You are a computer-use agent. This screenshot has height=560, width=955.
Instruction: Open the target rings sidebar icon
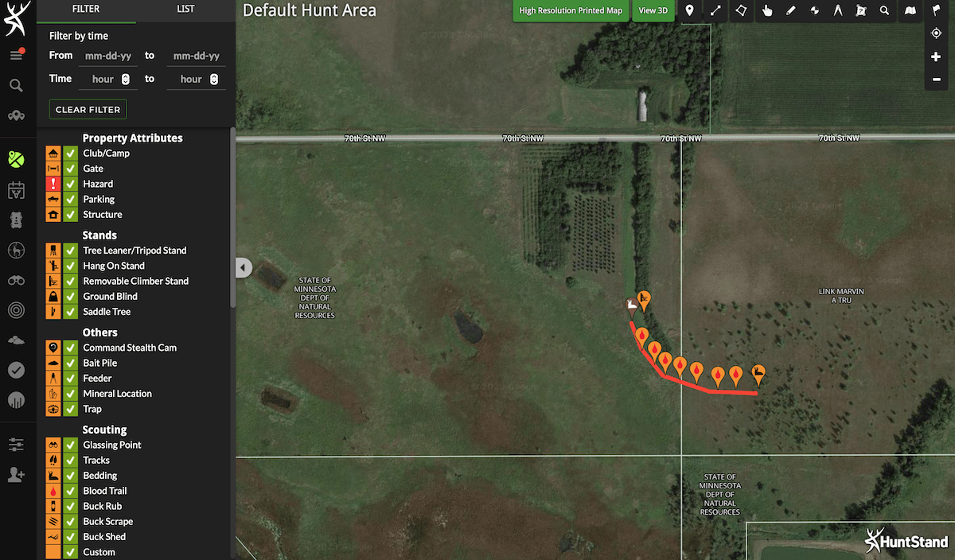[16, 309]
